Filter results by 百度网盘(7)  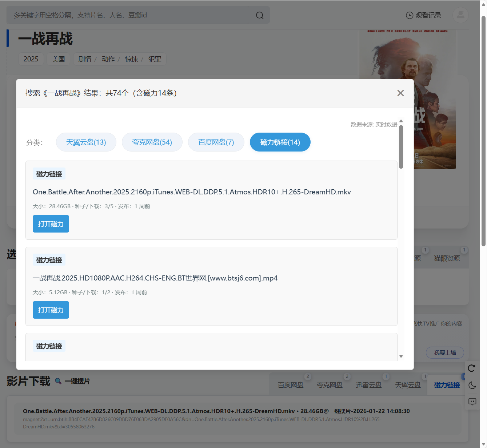coord(216,142)
